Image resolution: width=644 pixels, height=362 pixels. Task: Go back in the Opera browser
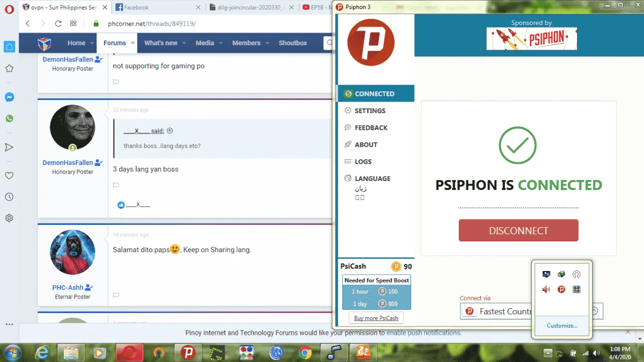(x=28, y=24)
